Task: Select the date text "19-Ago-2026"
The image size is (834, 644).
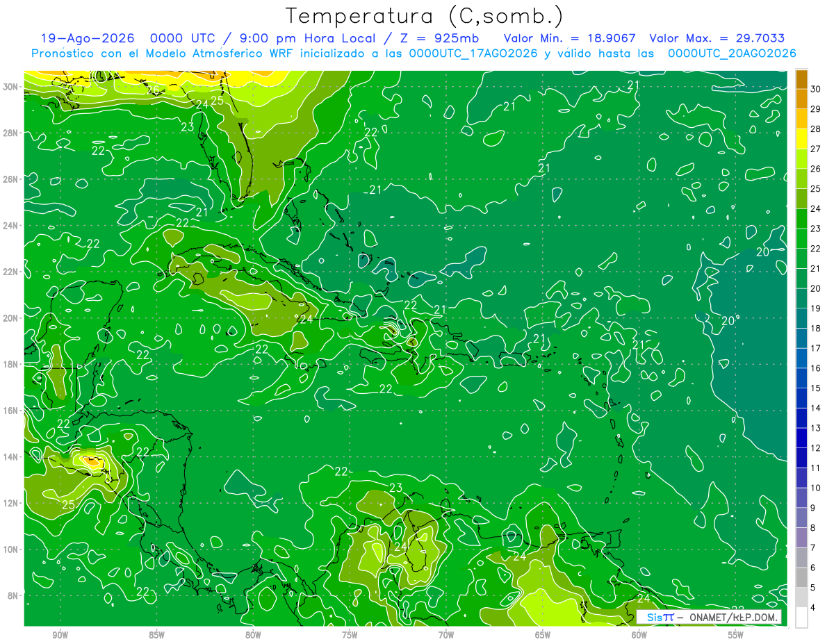Action: coord(87,38)
